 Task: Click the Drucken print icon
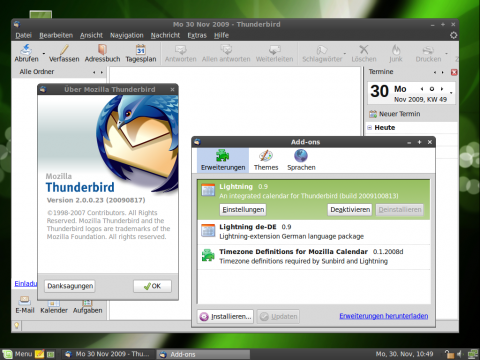tap(428, 54)
